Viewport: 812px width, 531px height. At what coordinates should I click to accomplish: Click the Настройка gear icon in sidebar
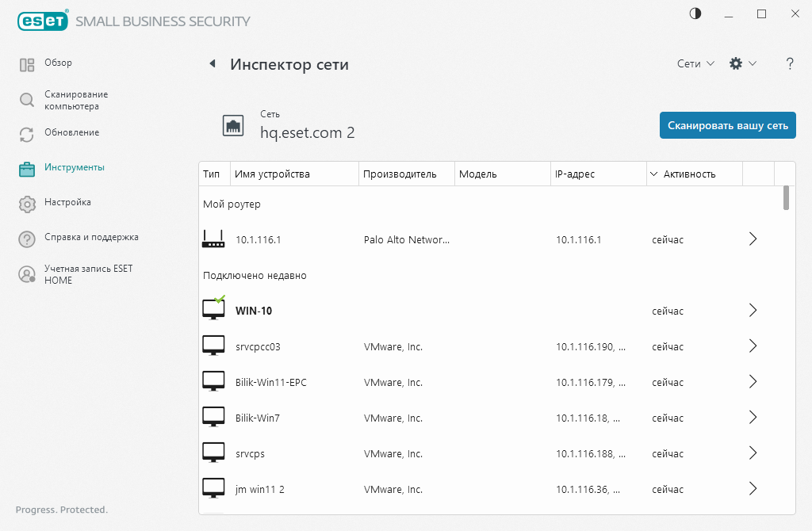pos(29,202)
